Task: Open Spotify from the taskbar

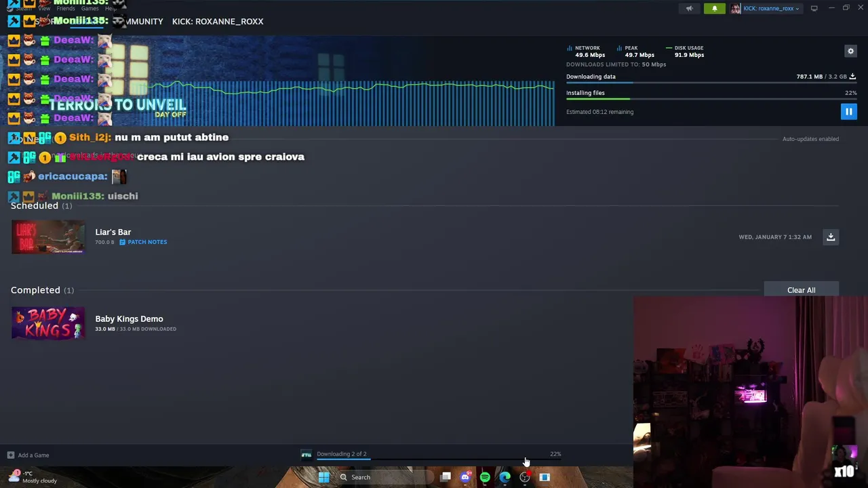Action: pyautogui.click(x=485, y=477)
